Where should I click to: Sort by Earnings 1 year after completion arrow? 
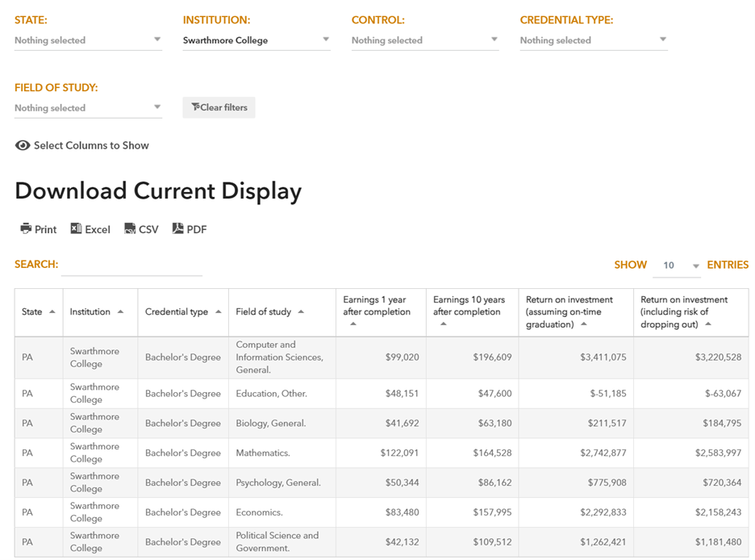point(353,324)
